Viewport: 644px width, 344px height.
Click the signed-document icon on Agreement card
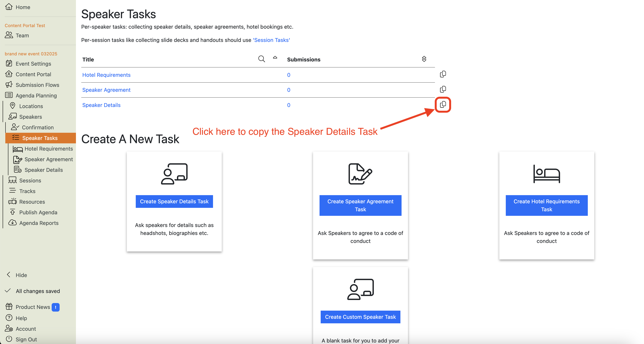pos(360,174)
